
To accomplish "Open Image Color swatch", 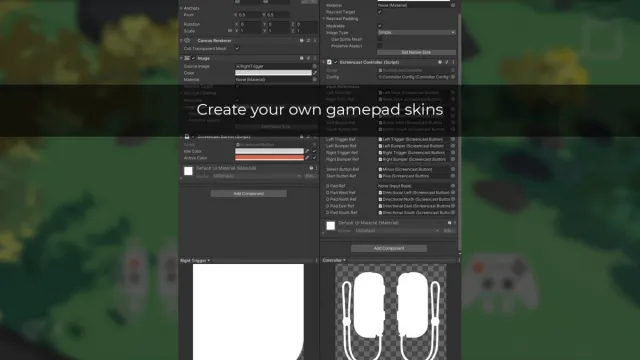I will click(273, 73).
